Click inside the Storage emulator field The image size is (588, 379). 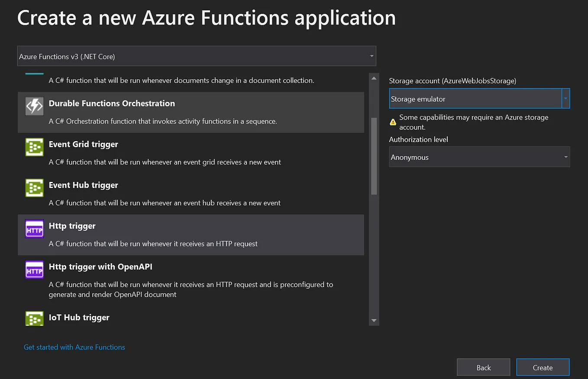(472, 98)
